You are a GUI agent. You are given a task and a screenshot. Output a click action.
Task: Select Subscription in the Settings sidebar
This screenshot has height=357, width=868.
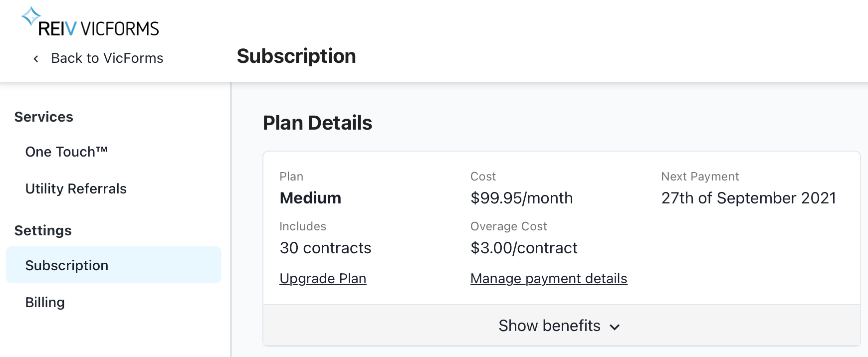coord(67,265)
